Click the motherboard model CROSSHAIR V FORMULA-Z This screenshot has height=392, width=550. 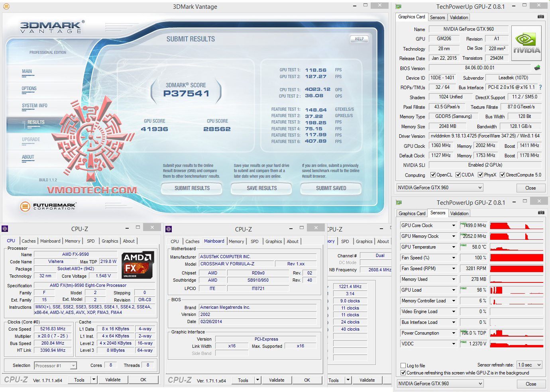point(236,264)
